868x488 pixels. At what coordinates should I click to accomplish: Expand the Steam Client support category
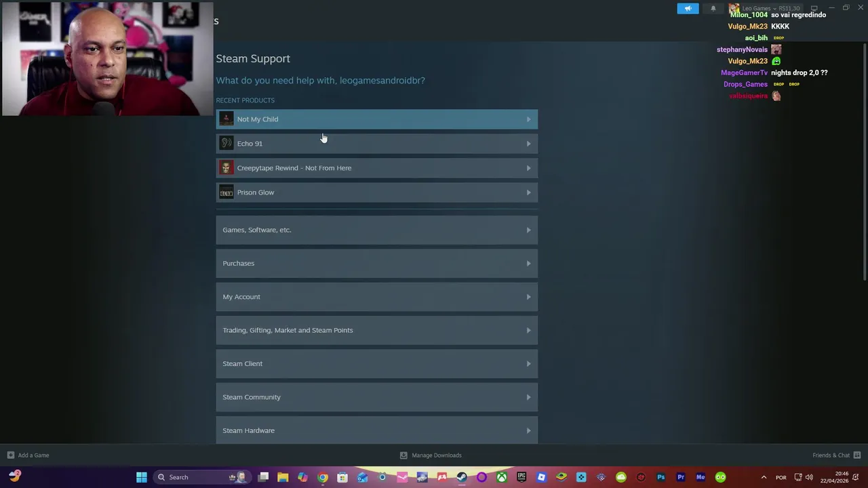click(x=376, y=363)
